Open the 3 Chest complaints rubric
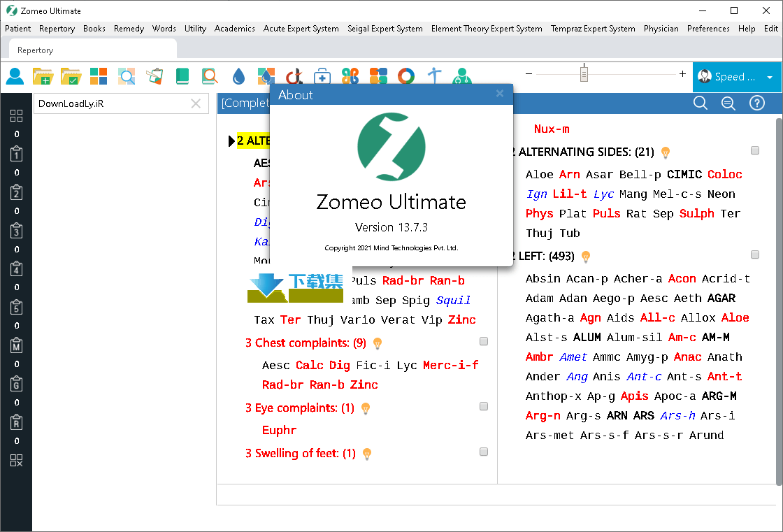Image resolution: width=783 pixels, height=532 pixels. 306,343
